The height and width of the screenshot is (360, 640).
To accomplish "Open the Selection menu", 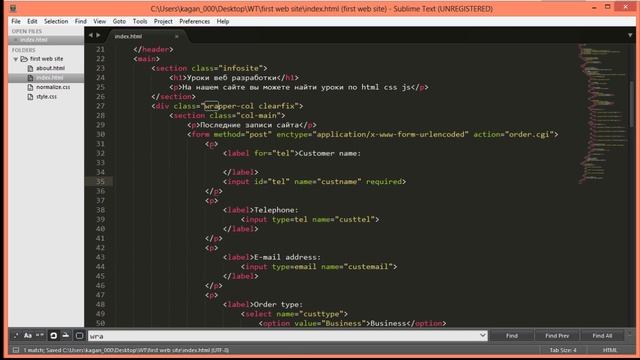I will coord(56,21).
